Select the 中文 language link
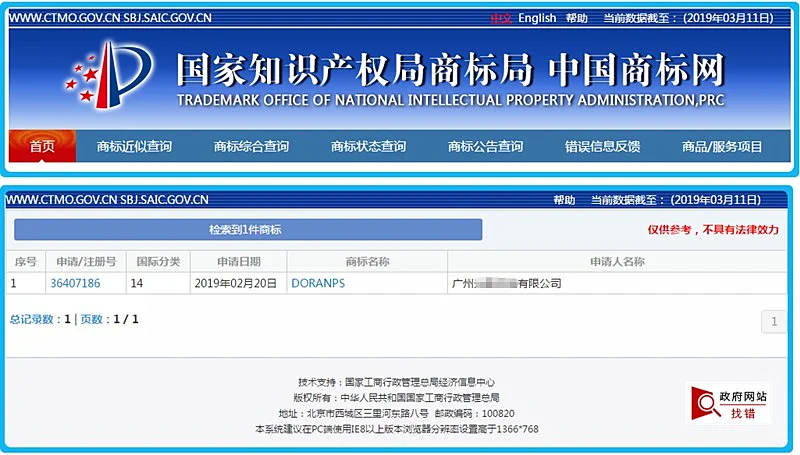 coord(501,18)
